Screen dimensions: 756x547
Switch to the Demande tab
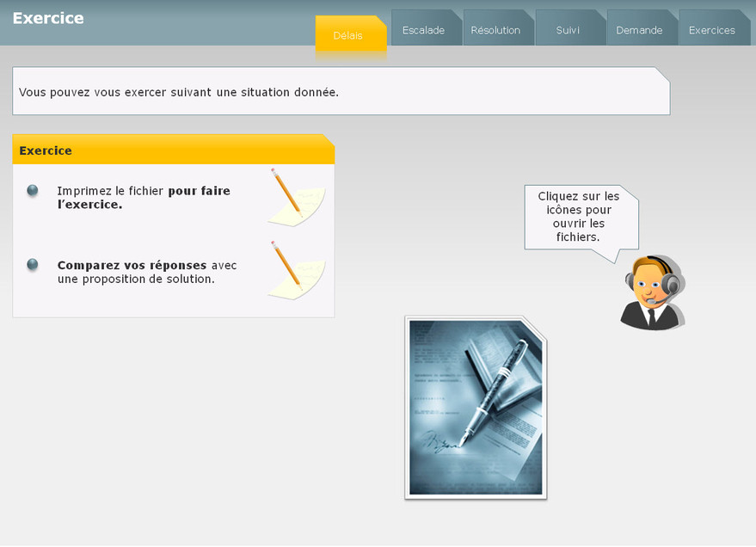pos(639,30)
